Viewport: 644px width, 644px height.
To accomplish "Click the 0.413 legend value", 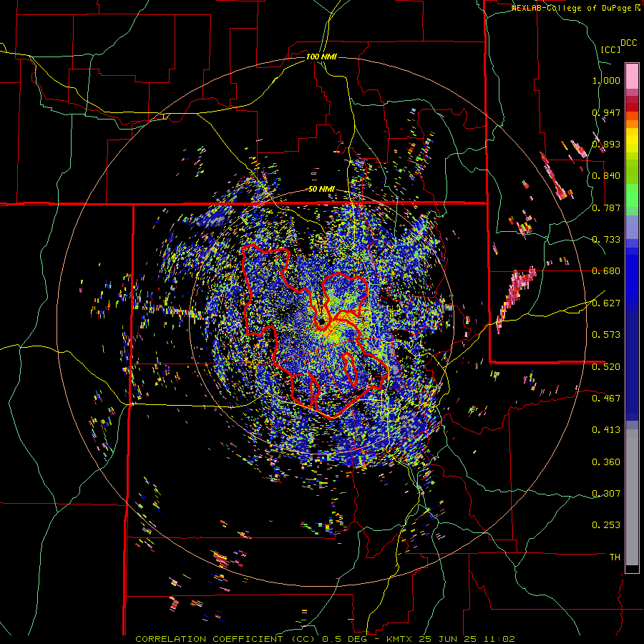I will pos(606,429).
